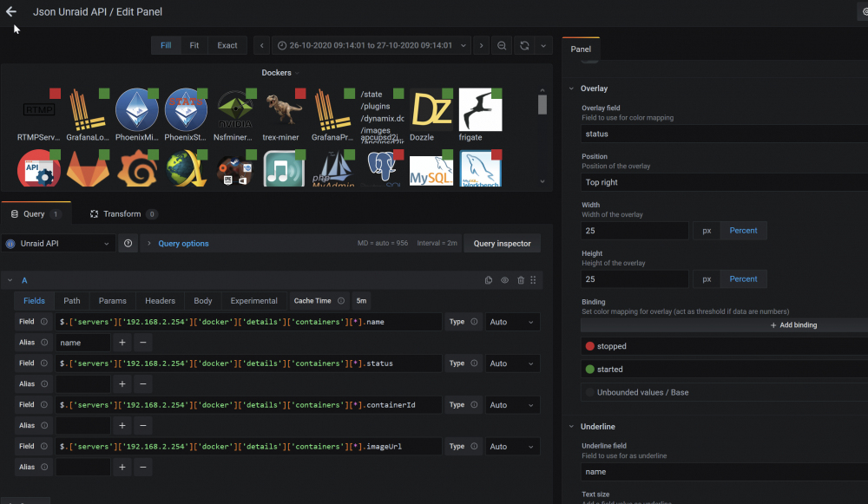Click the MySQL container icon
Screen dimensions: 868x504
coord(431,170)
